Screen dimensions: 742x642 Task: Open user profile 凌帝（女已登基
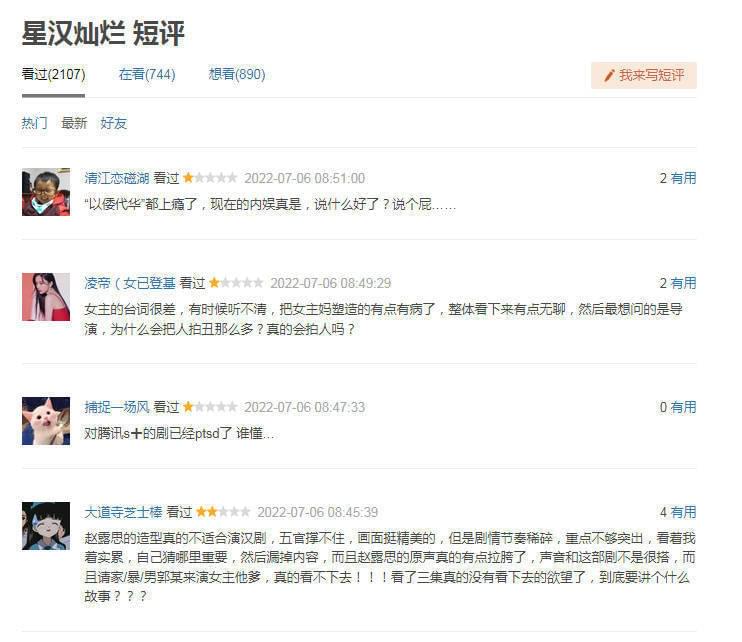[130, 283]
